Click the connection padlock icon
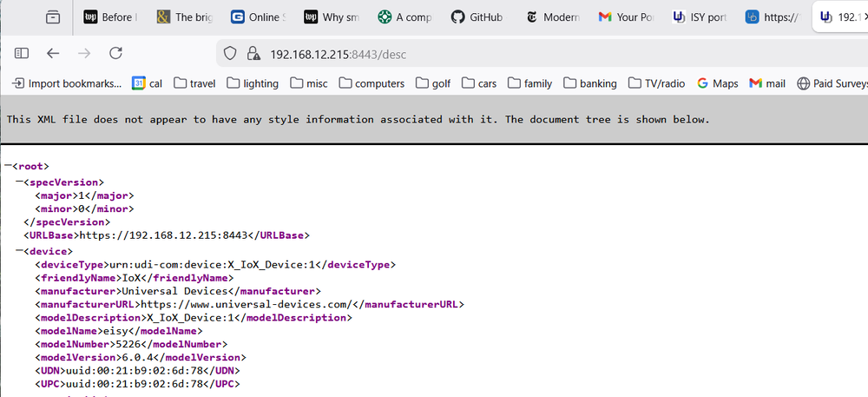The image size is (868, 397). pyautogui.click(x=253, y=54)
